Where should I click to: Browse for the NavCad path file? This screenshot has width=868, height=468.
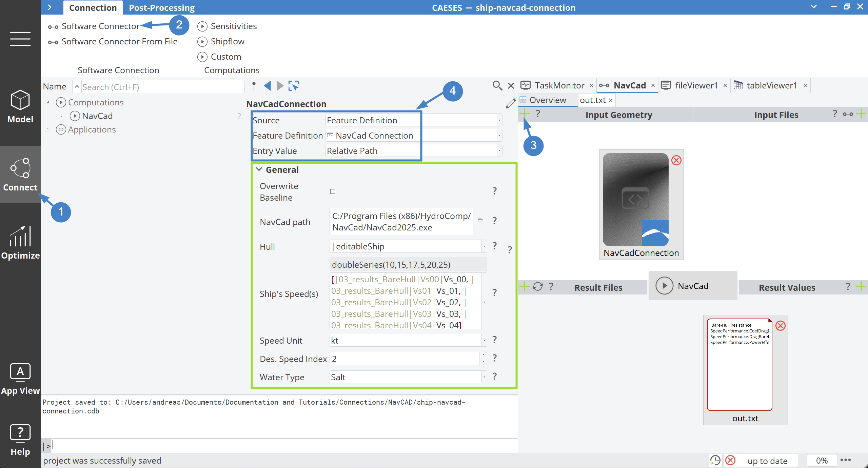pos(480,221)
